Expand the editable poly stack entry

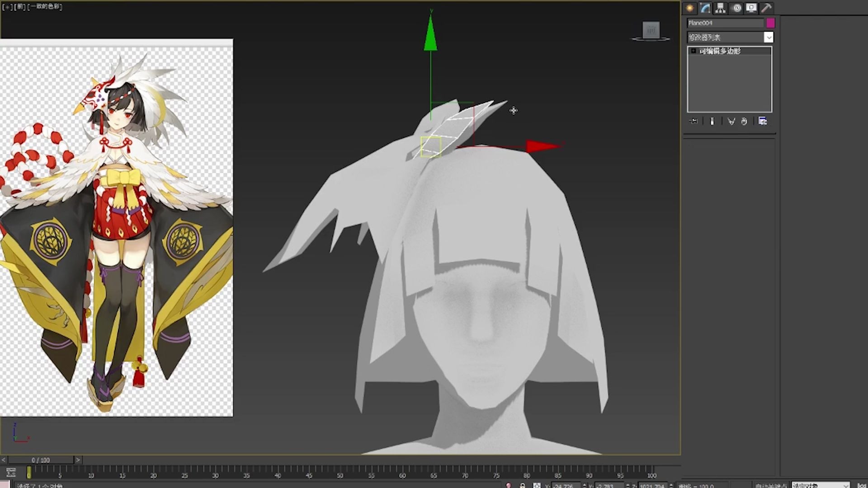(693, 51)
